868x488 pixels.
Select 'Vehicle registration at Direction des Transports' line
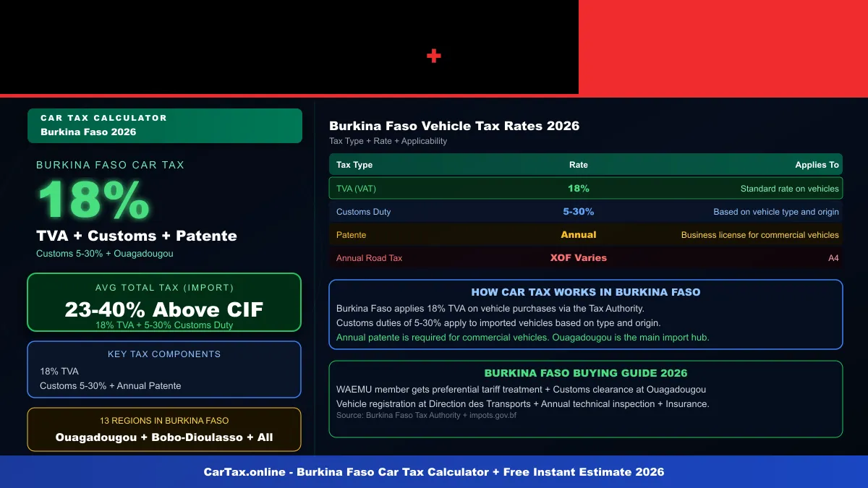[x=523, y=404]
